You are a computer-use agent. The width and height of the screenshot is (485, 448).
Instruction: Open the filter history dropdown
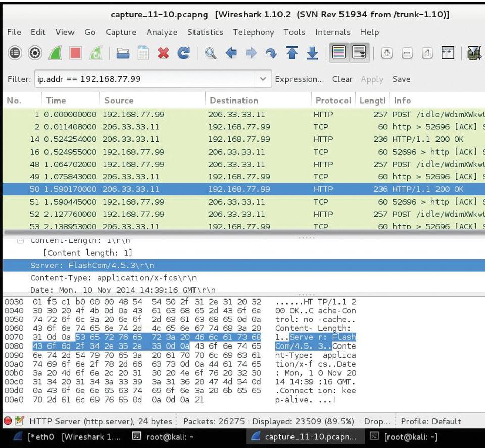(x=262, y=79)
